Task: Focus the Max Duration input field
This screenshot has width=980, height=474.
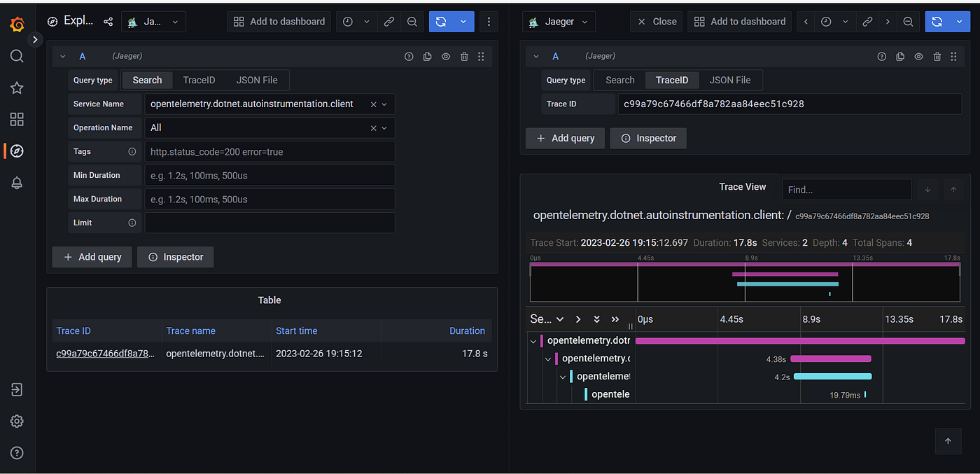Action: [x=269, y=200]
